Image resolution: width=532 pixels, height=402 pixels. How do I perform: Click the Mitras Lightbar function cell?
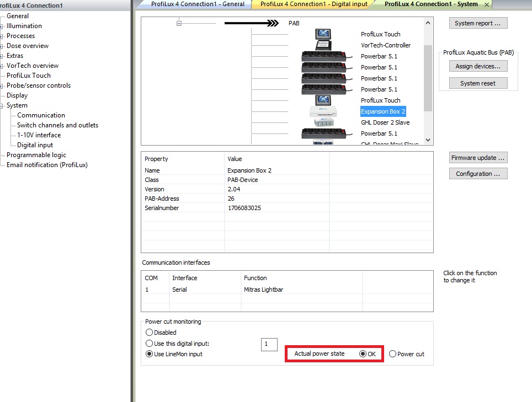coord(263,290)
